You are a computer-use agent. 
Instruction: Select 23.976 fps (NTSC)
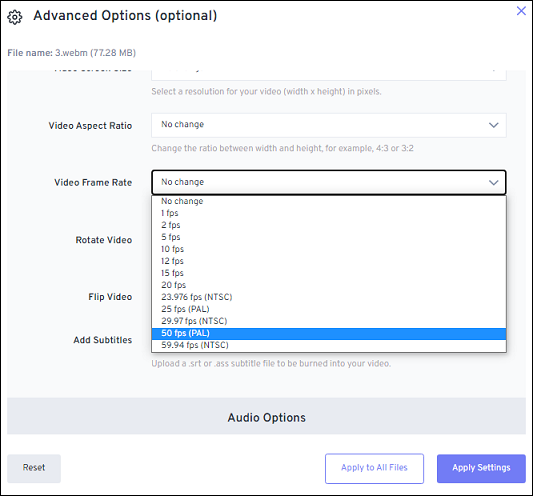[x=329, y=297]
